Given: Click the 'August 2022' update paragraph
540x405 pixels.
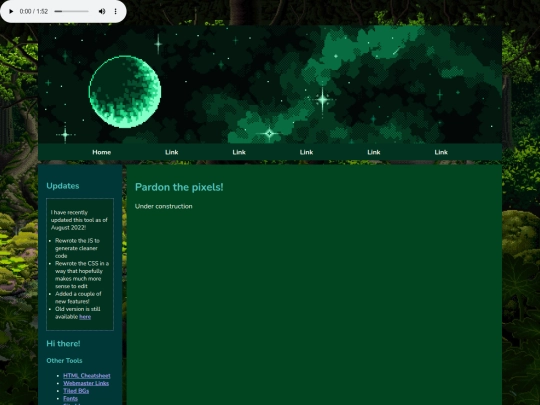Looking at the screenshot, I should [79, 220].
